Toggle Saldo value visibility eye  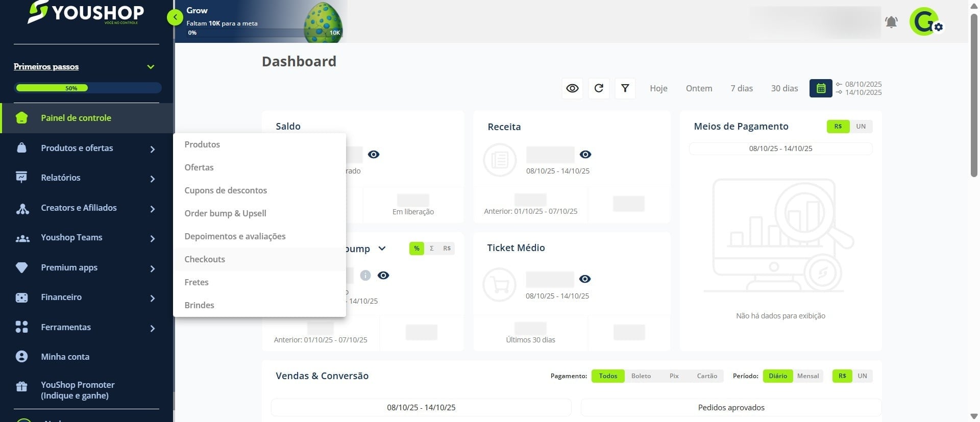(x=374, y=155)
